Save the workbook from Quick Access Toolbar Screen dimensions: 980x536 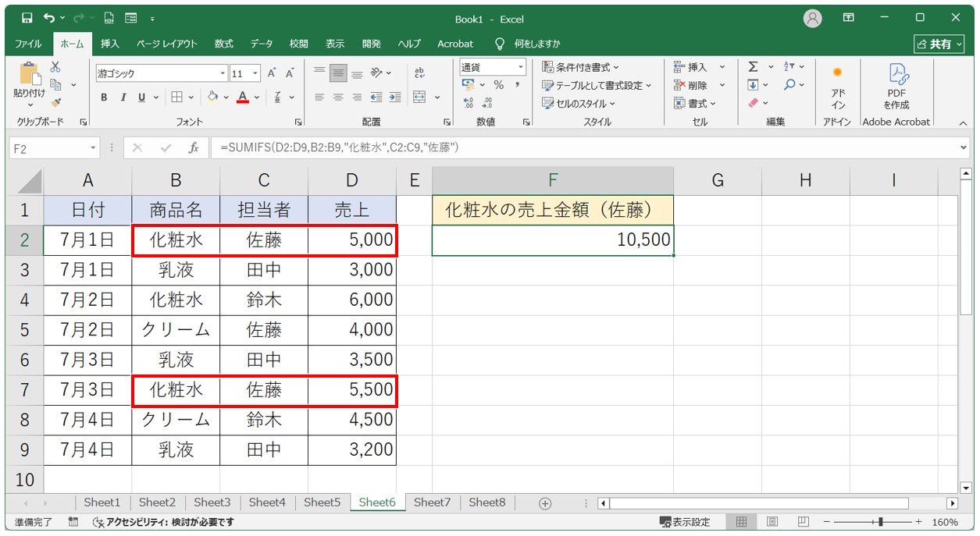pos(27,18)
